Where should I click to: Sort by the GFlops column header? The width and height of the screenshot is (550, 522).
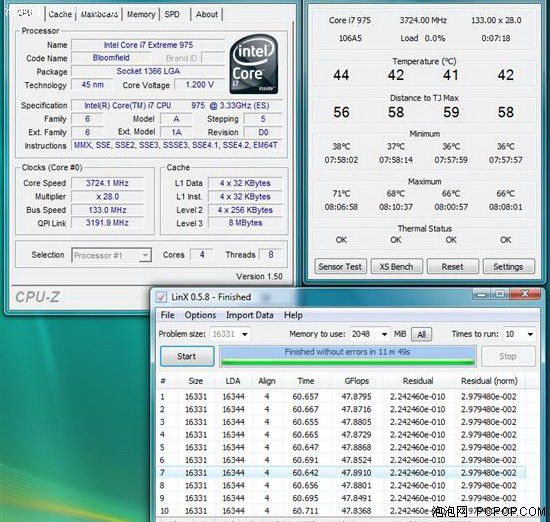pos(356,381)
